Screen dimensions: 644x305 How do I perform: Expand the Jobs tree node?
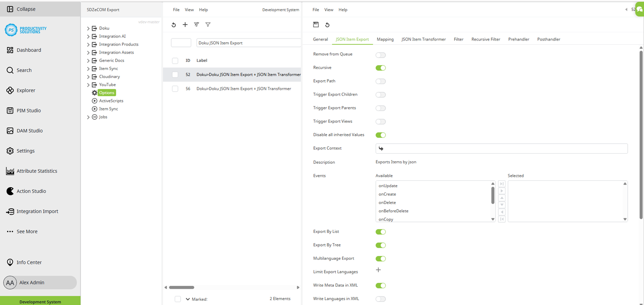[88, 117]
